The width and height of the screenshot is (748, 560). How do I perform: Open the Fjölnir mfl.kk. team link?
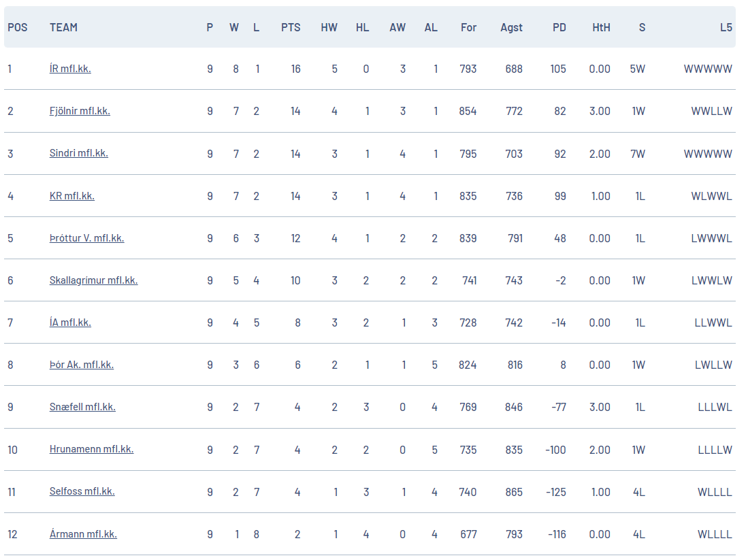pyautogui.click(x=80, y=111)
